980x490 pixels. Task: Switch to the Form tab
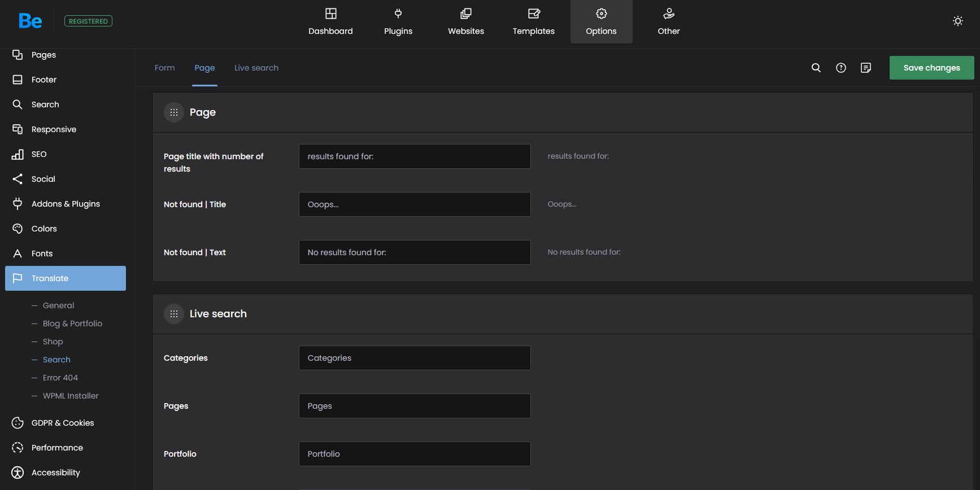pyautogui.click(x=165, y=68)
